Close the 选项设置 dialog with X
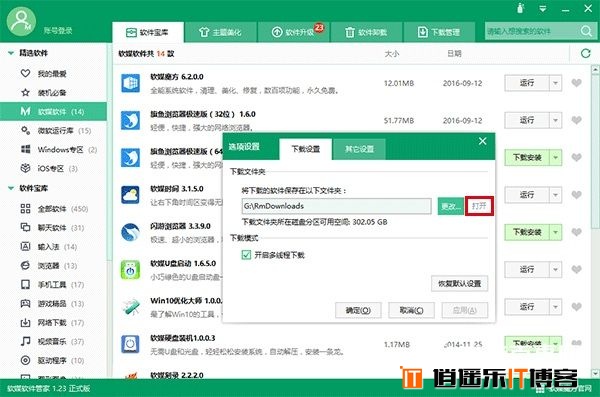The image size is (600, 397). coord(483,141)
